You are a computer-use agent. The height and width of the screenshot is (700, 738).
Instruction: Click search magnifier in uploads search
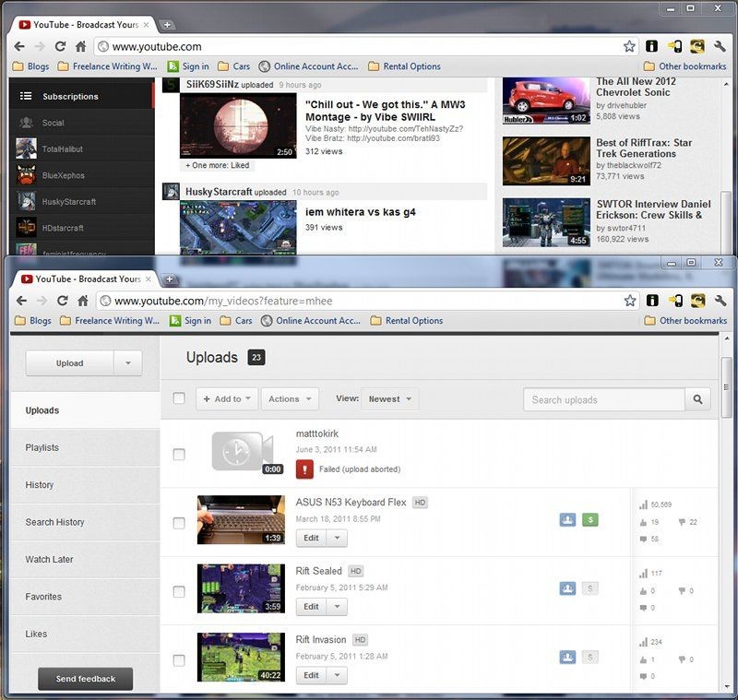(697, 399)
